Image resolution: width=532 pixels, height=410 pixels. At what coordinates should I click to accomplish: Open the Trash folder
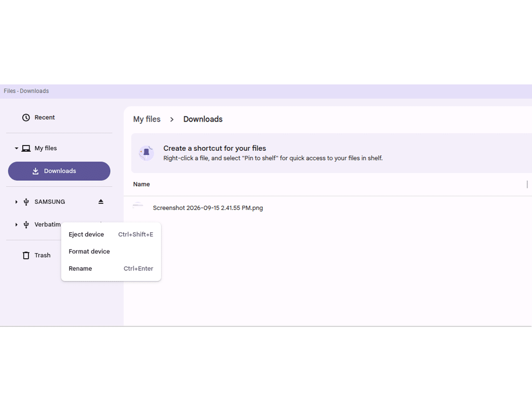coord(43,255)
